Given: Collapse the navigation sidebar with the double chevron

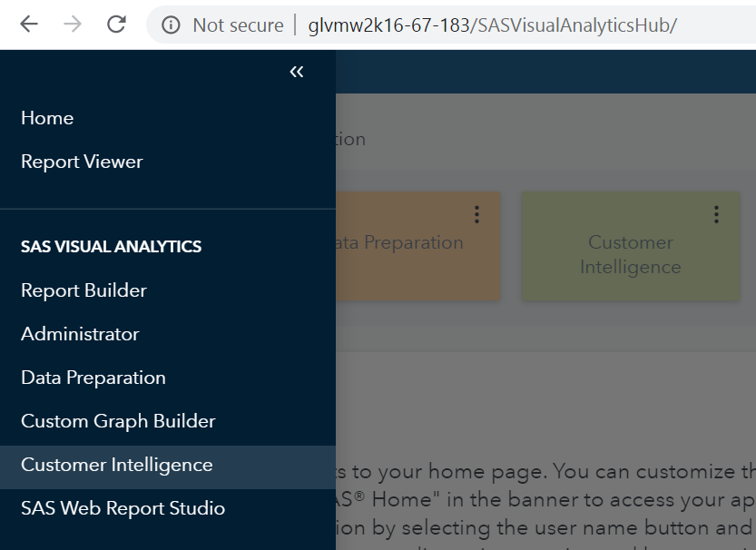Looking at the screenshot, I should [x=296, y=71].
